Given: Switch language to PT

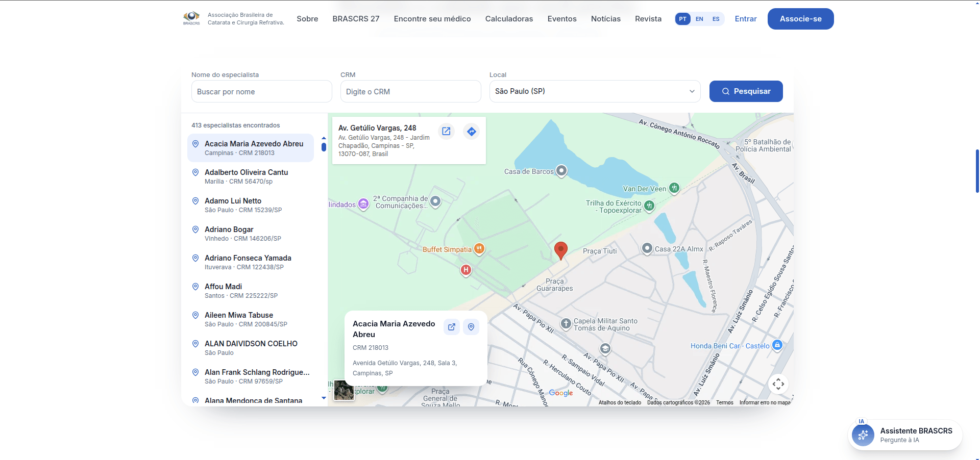Looking at the screenshot, I should (682, 19).
